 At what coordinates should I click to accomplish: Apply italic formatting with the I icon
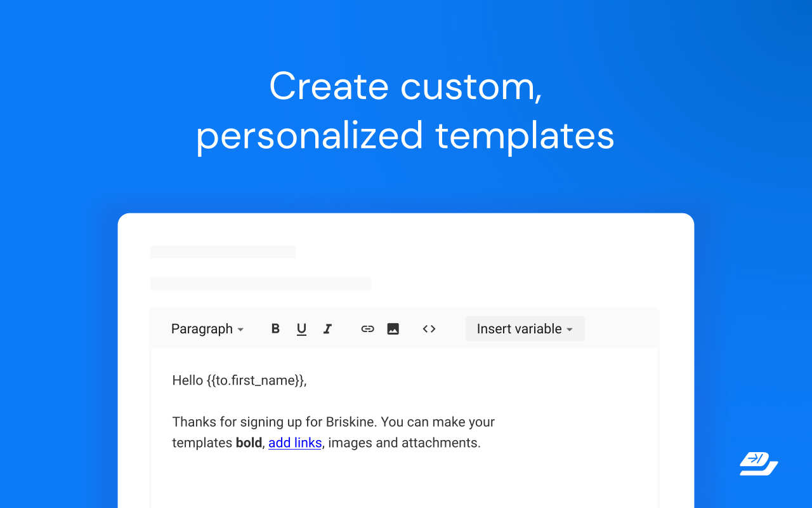327,328
